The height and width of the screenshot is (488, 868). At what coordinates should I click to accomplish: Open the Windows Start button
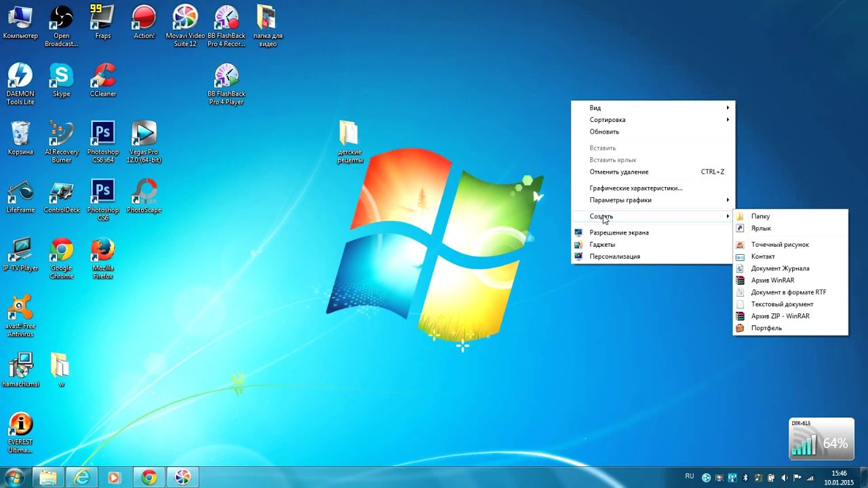point(14,477)
